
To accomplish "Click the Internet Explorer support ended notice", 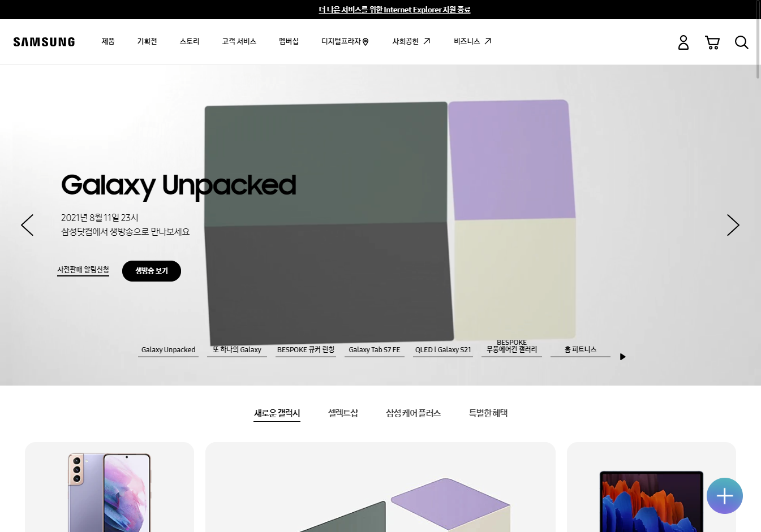I will 394,10.
